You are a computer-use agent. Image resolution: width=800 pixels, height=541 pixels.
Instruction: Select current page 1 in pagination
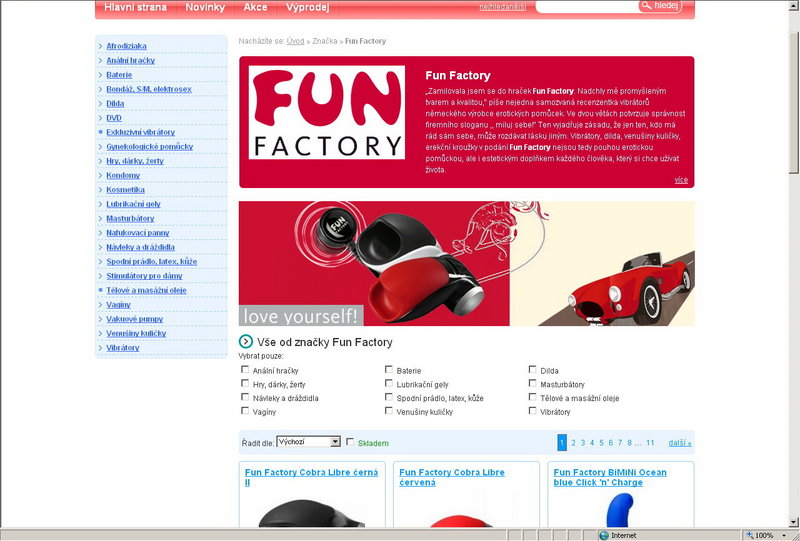(562, 442)
